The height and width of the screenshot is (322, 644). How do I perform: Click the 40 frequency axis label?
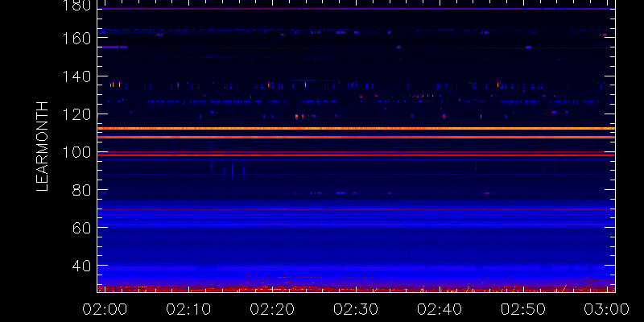click(x=81, y=266)
